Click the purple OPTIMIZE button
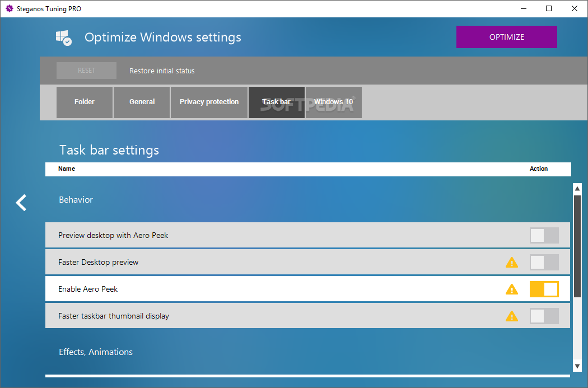588x388 pixels. (x=506, y=37)
